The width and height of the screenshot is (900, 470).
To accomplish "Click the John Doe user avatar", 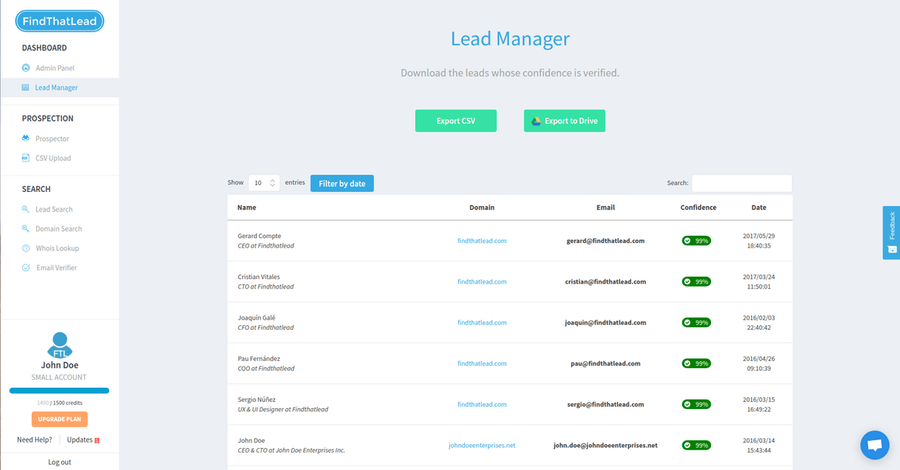I will (60, 345).
